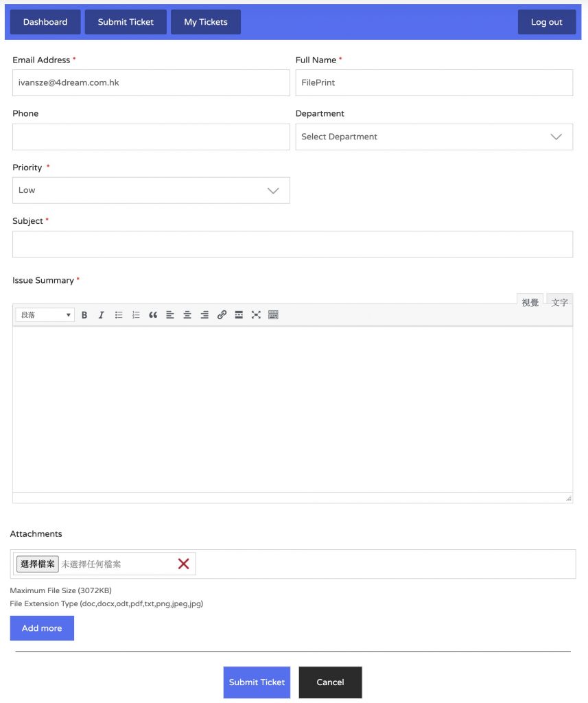Click the Maximum File Size (3072KB) note
588x703 pixels.
[61, 590]
